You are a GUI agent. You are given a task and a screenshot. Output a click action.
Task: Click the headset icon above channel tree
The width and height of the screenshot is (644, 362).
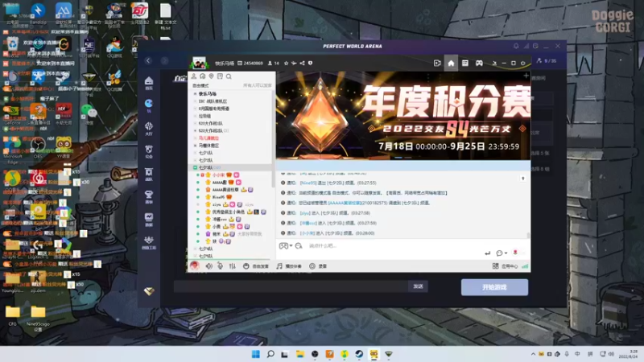pos(203,76)
